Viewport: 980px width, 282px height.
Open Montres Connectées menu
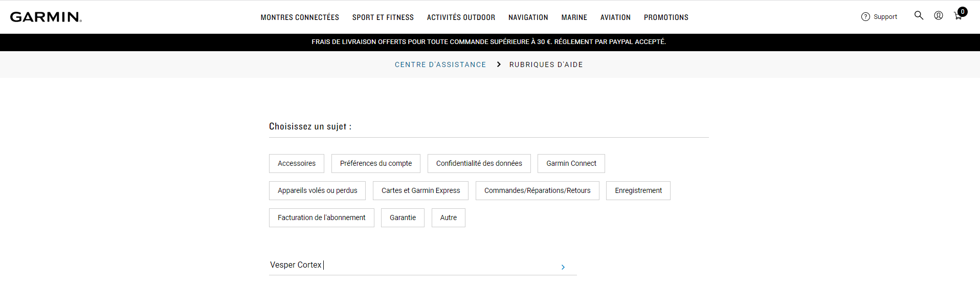click(x=300, y=17)
